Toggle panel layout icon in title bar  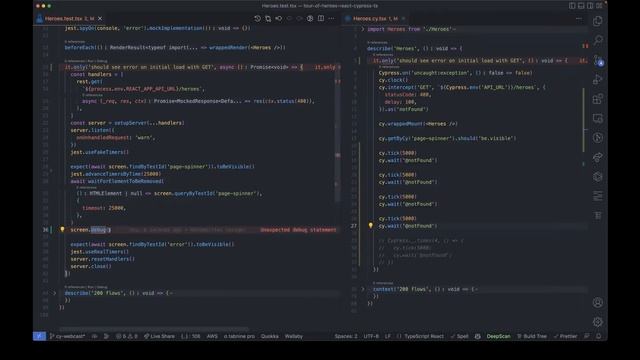click(x=581, y=6)
